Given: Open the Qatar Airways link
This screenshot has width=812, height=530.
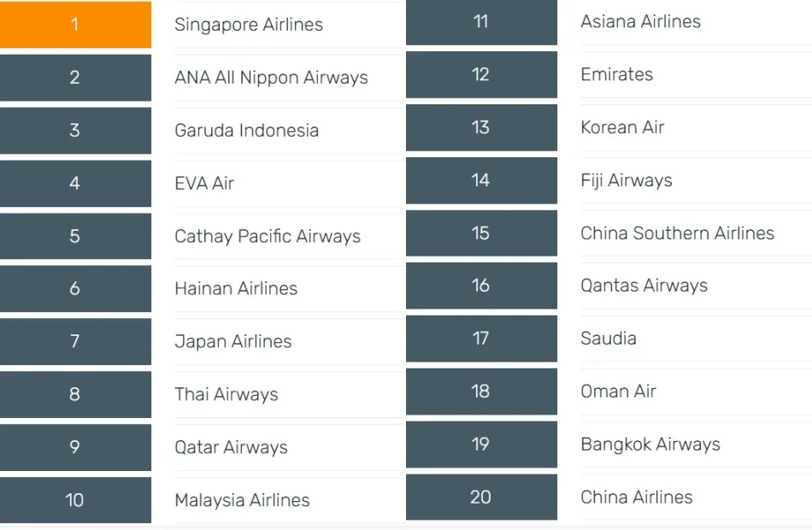Looking at the screenshot, I should tap(231, 447).
